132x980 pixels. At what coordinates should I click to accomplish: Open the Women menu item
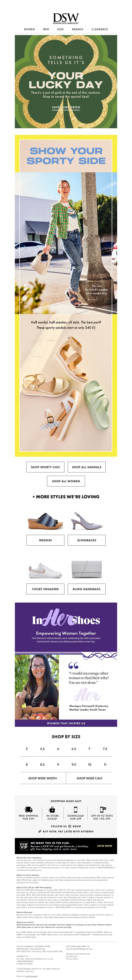click(x=29, y=29)
